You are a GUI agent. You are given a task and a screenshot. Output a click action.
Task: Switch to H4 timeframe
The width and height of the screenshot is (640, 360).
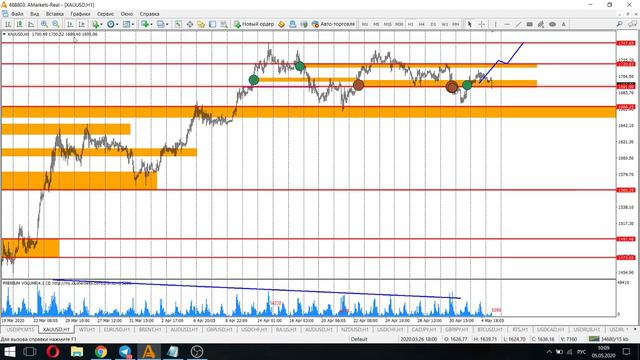[x=422, y=24]
